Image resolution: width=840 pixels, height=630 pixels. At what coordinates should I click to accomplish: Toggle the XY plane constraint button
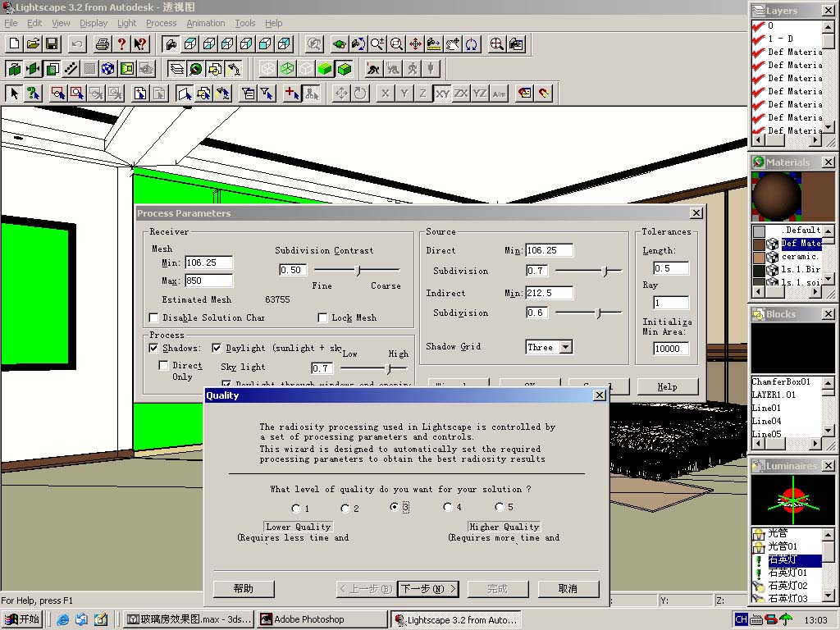[442, 94]
